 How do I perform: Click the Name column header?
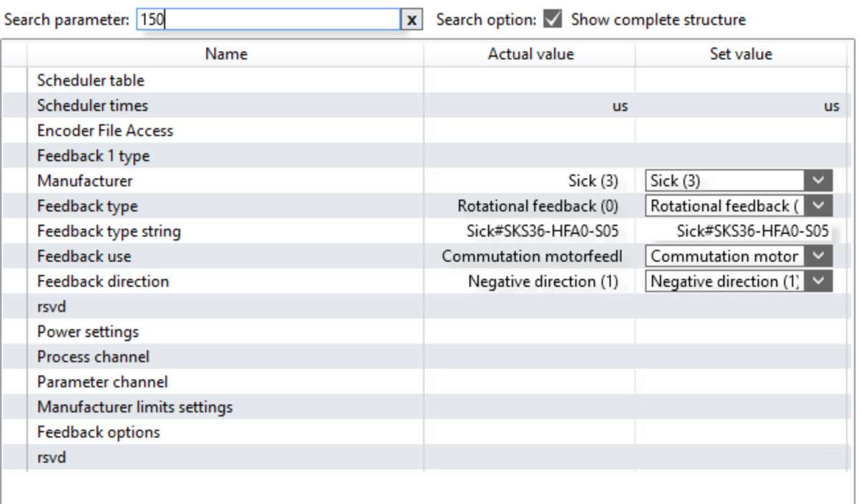(225, 54)
